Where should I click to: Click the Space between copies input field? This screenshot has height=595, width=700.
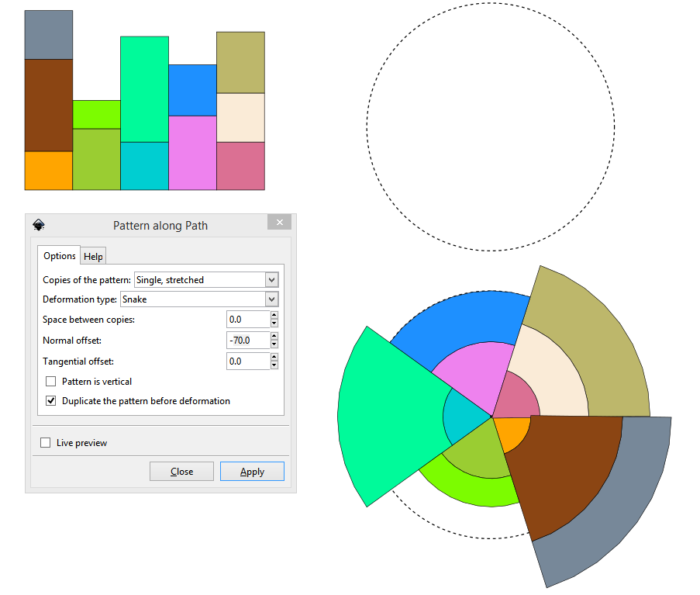247,320
